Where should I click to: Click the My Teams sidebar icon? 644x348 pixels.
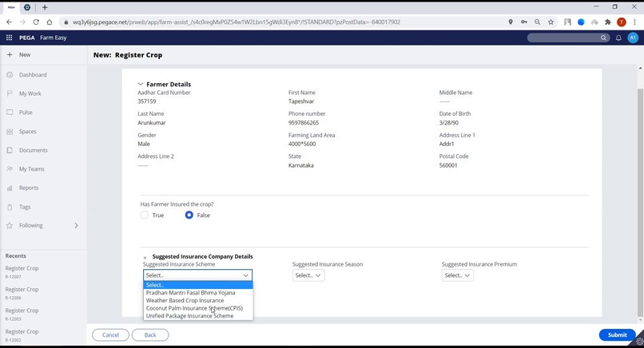coord(10,168)
